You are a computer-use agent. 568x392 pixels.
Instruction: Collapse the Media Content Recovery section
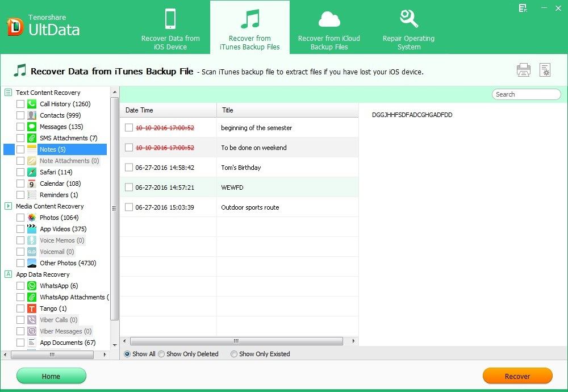coord(8,206)
